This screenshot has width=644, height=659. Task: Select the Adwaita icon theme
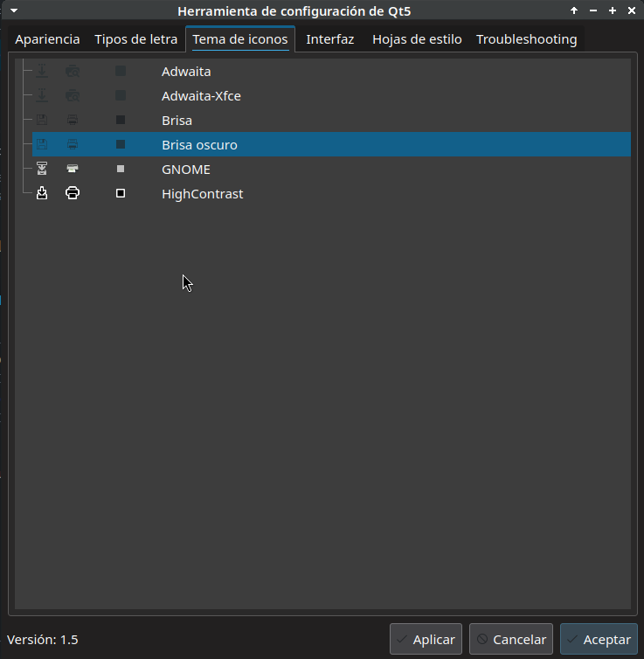pyautogui.click(x=186, y=72)
